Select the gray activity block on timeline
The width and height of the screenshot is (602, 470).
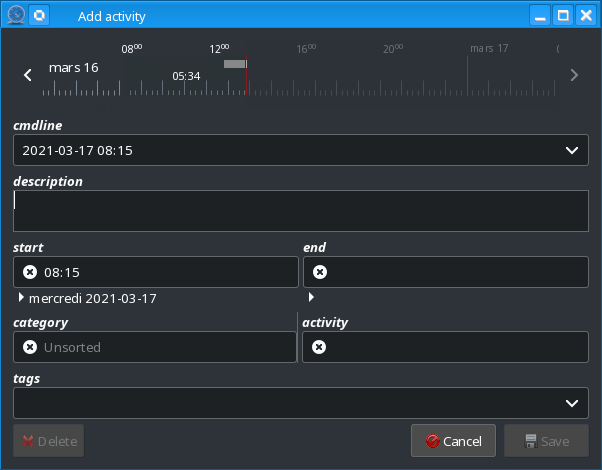click(235, 64)
